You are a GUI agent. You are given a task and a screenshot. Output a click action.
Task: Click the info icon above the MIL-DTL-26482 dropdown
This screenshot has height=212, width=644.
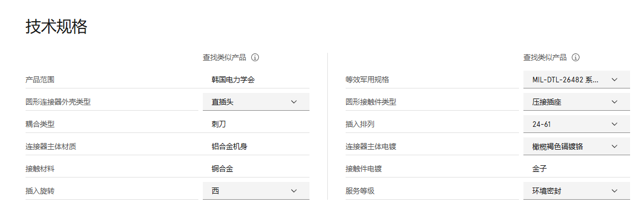(x=576, y=58)
